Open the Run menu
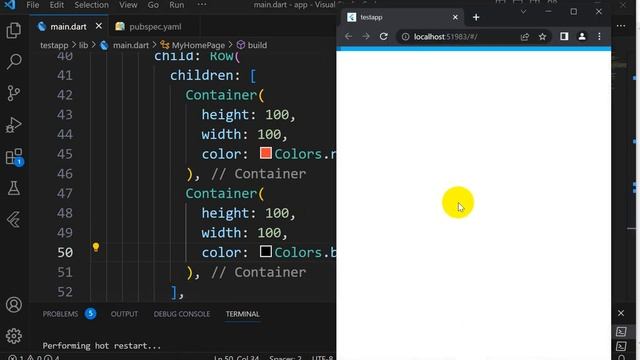This screenshot has width=640, height=360. tap(176, 5)
